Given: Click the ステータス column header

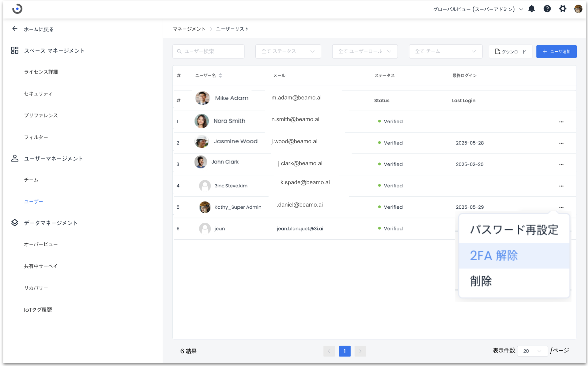Looking at the screenshot, I should [385, 76].
